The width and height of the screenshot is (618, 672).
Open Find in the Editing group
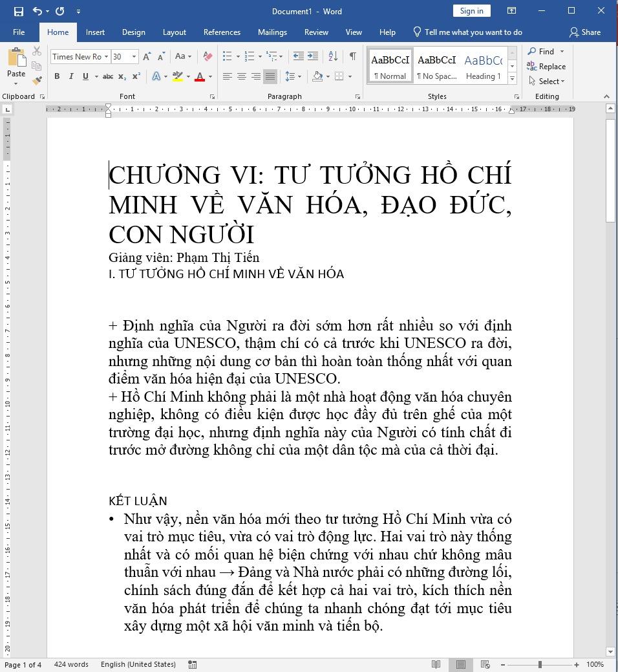pyautogui.click(x=545, y=51)
